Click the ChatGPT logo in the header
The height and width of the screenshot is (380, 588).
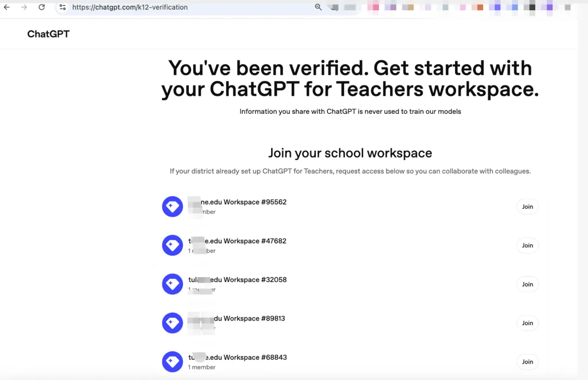[48, 34]
